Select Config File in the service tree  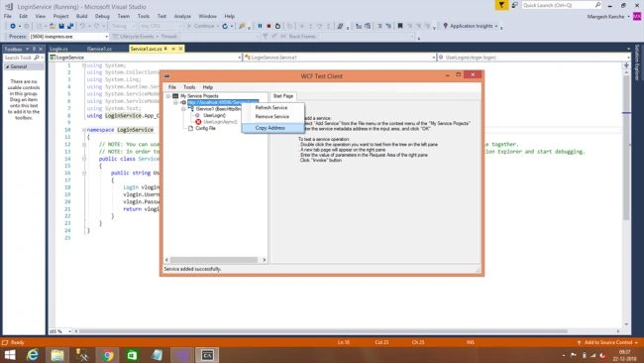205,128
